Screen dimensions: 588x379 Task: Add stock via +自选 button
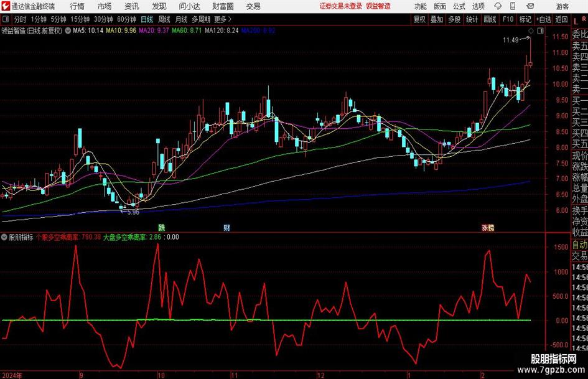pos(543,19)
